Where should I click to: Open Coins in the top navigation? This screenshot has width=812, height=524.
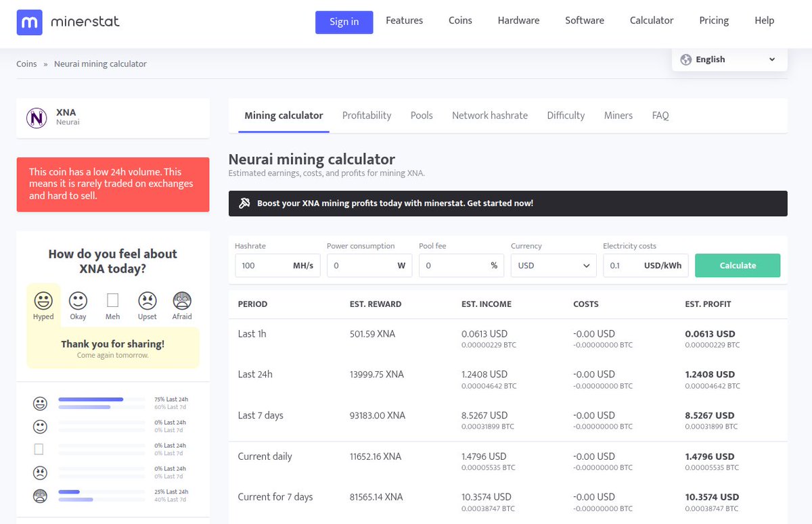pos(460,20)
